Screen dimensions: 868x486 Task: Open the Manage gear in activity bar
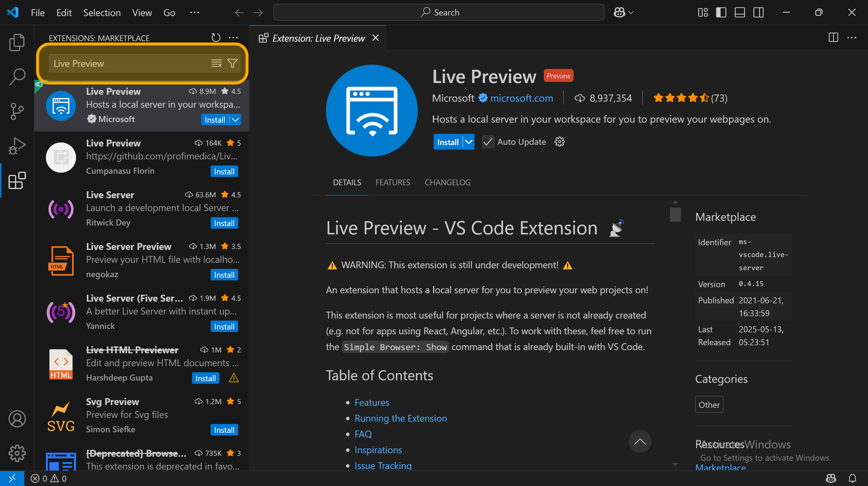tap(17, 453)
